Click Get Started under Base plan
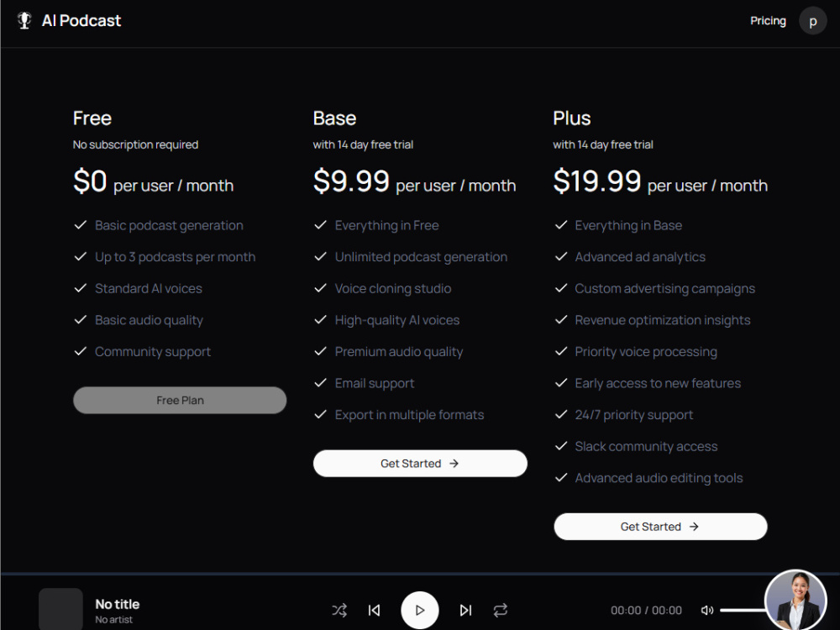Screen dimensions: 840x630 pos(420,464)
